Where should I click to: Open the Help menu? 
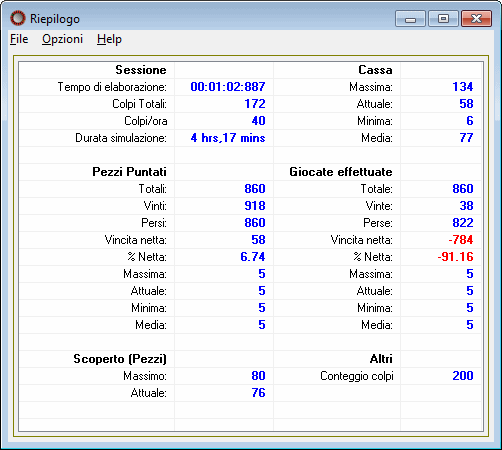tap(109, 39)
